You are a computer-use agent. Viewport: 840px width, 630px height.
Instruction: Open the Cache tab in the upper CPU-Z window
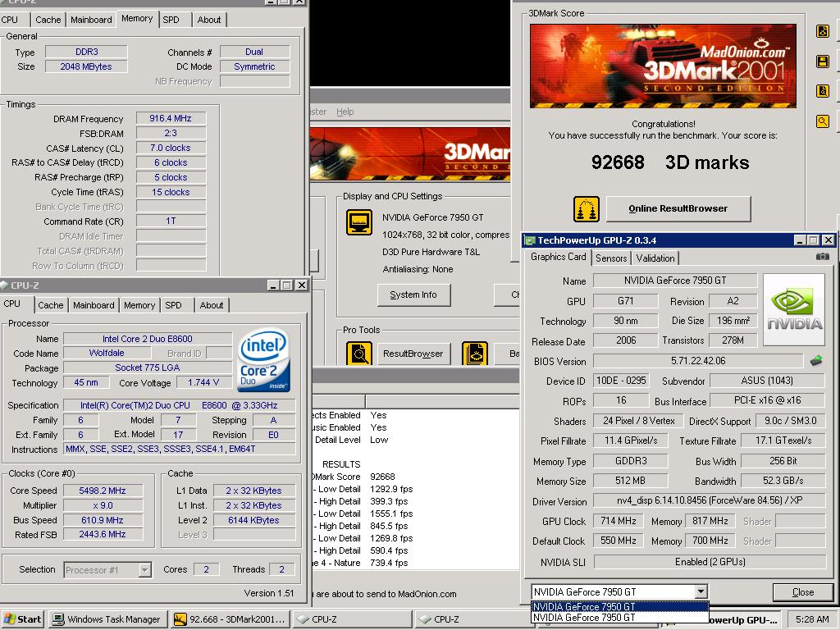point(48,20)
